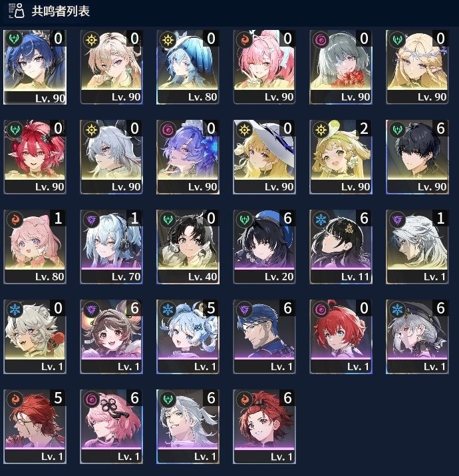Click the Electro icon on Lv. 70 card
This screenshot has width=459, height=476.
92,220
